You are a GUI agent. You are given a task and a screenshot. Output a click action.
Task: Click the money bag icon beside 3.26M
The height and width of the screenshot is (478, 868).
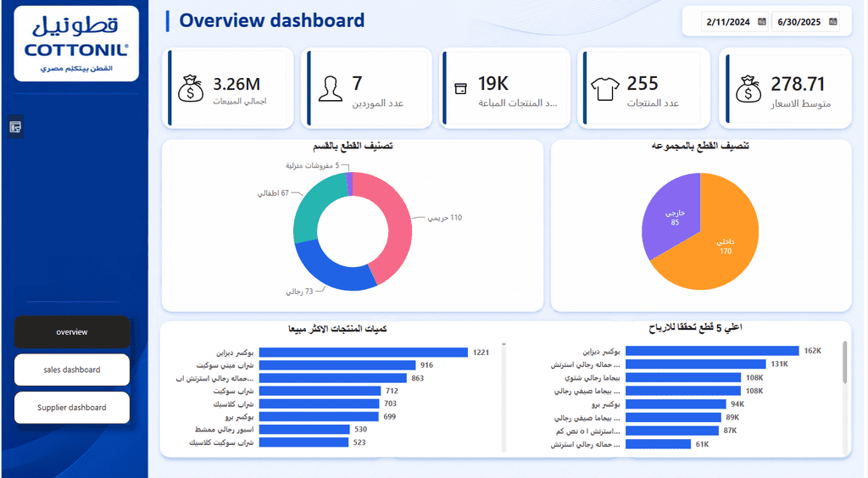point(191,88)
